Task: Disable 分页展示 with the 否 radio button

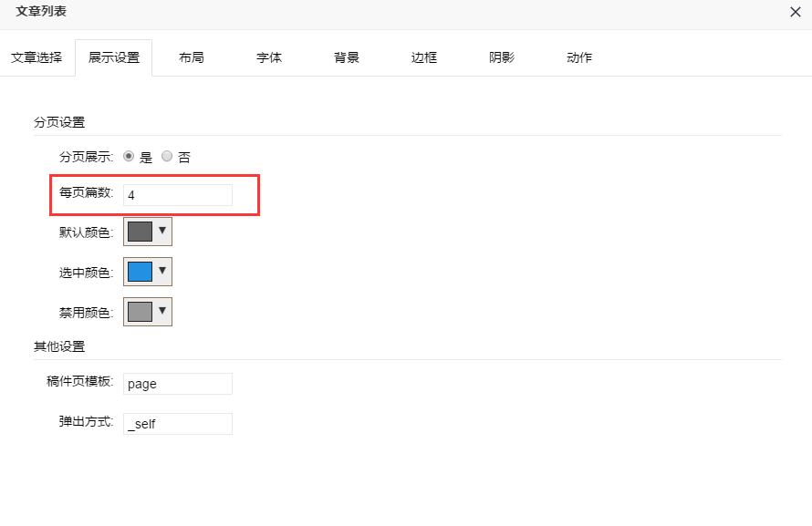Action: 167,157
